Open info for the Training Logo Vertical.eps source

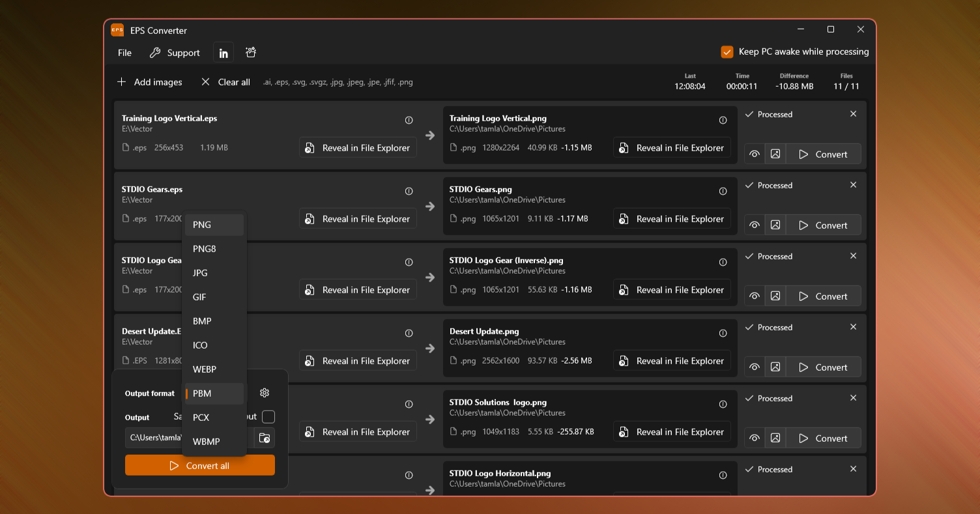coord(409,120)
